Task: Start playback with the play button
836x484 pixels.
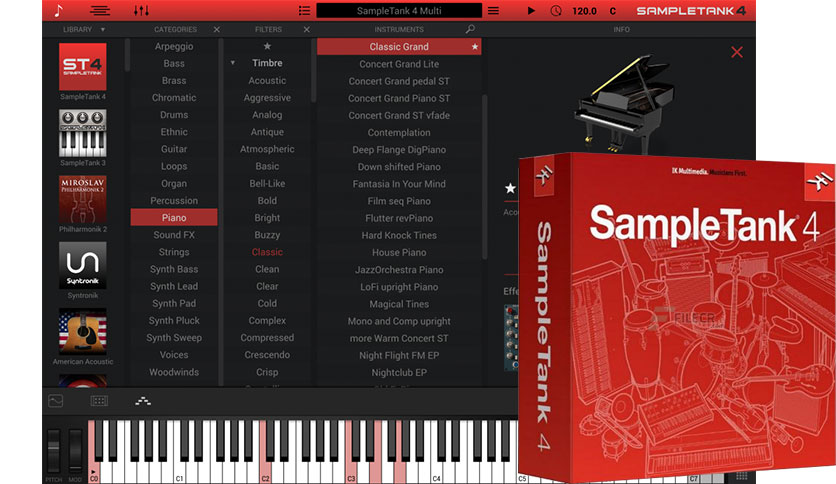Action: tap(531, 10)
